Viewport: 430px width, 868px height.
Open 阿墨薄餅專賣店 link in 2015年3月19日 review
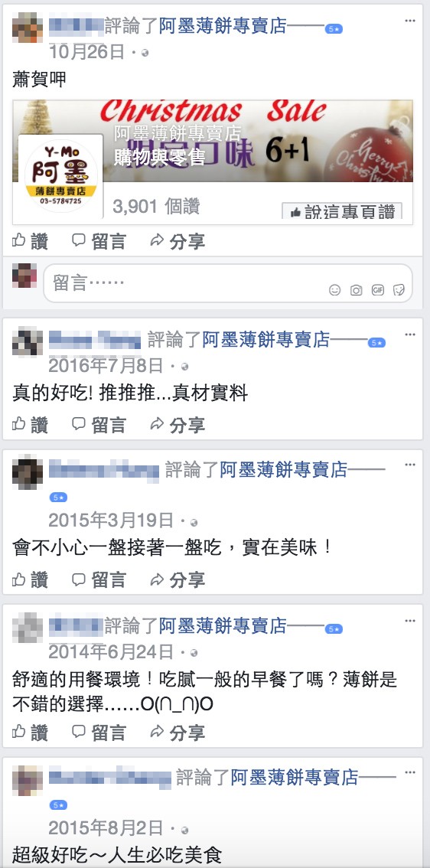(284, 469)
